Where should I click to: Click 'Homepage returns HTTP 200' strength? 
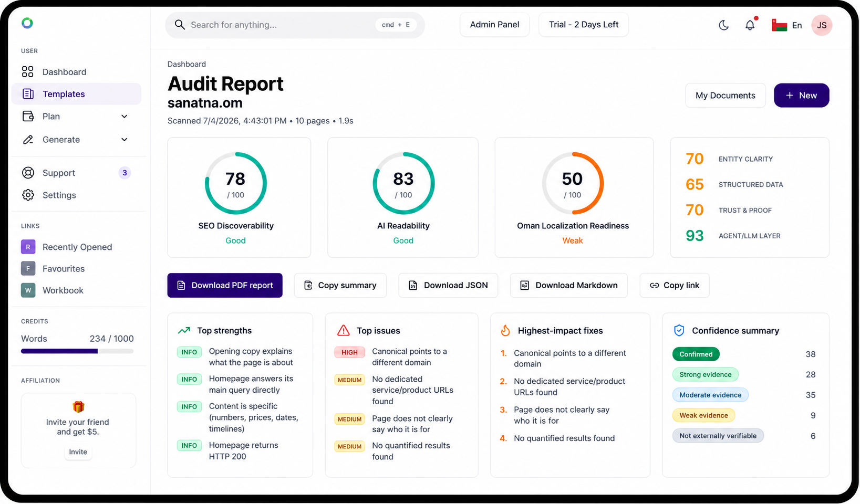(x=244, y=450)
